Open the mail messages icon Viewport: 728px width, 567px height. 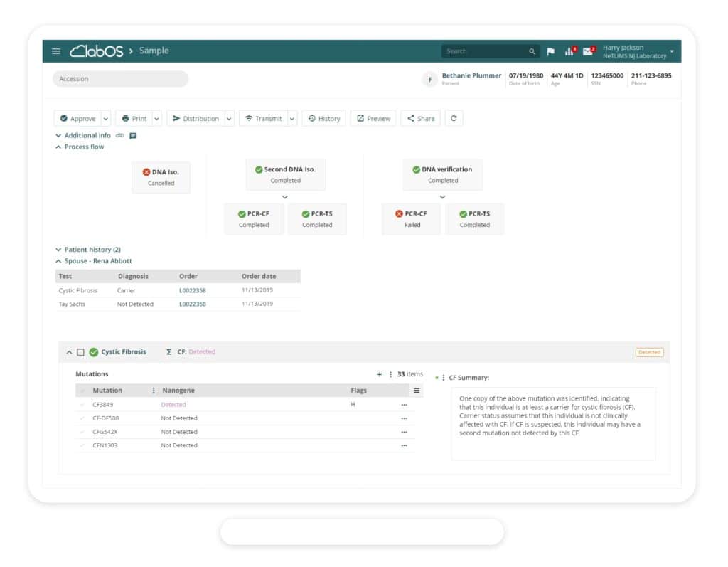pos(588,51)
